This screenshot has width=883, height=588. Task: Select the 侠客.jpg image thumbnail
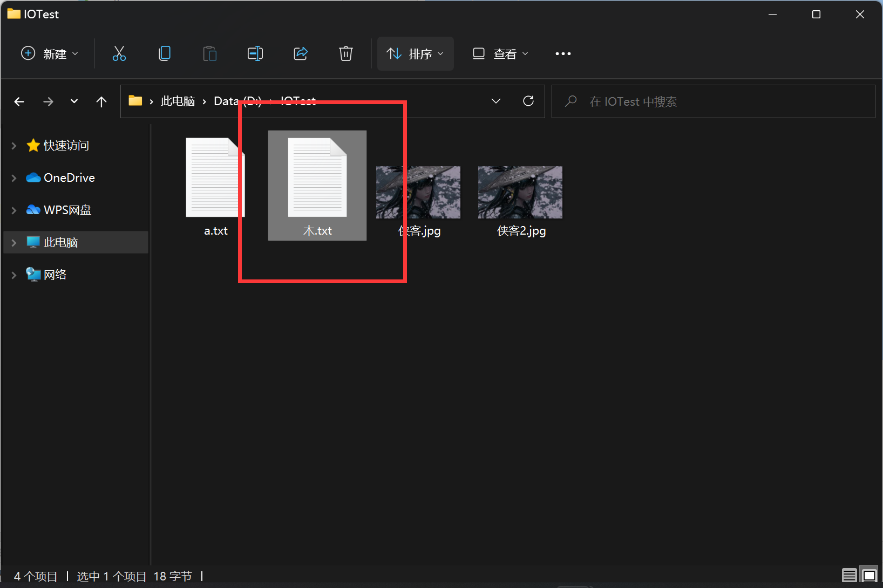[x=418, y=192]
